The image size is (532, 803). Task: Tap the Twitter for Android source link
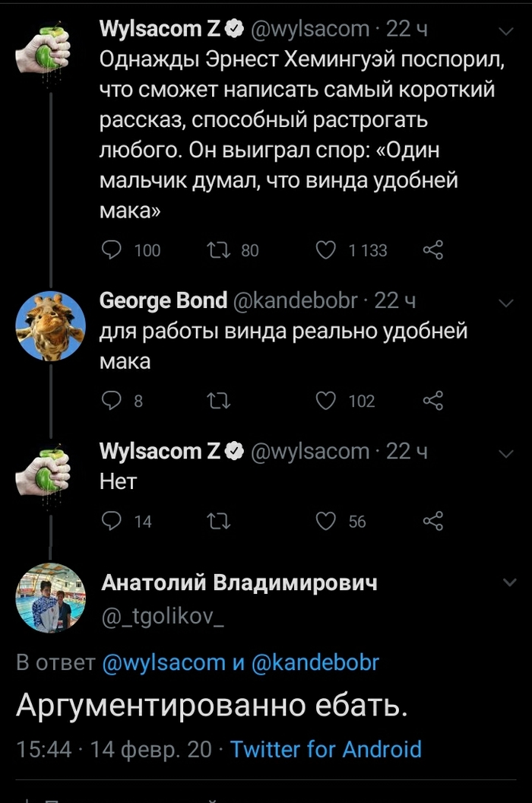click(x=325, y=749)
